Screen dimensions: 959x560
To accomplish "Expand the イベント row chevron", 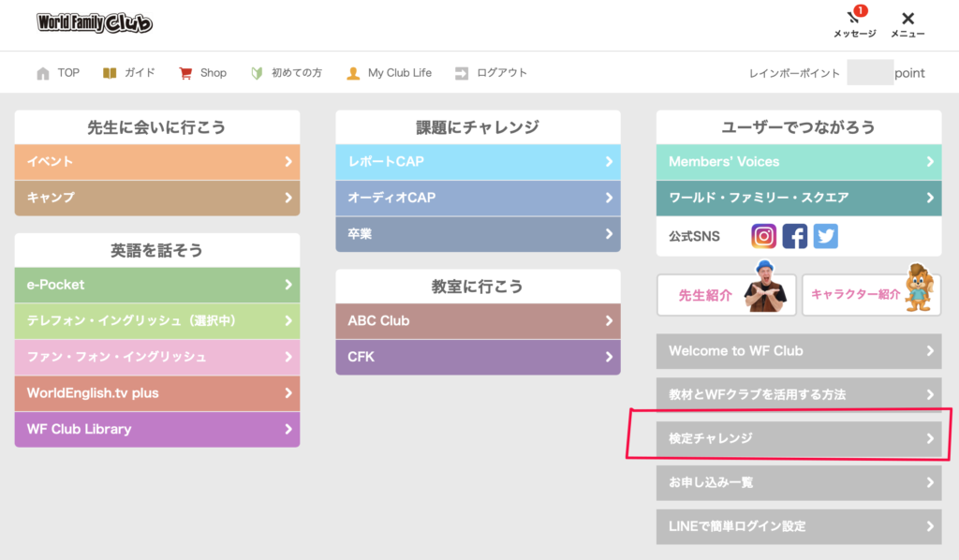I will point(288,162).
